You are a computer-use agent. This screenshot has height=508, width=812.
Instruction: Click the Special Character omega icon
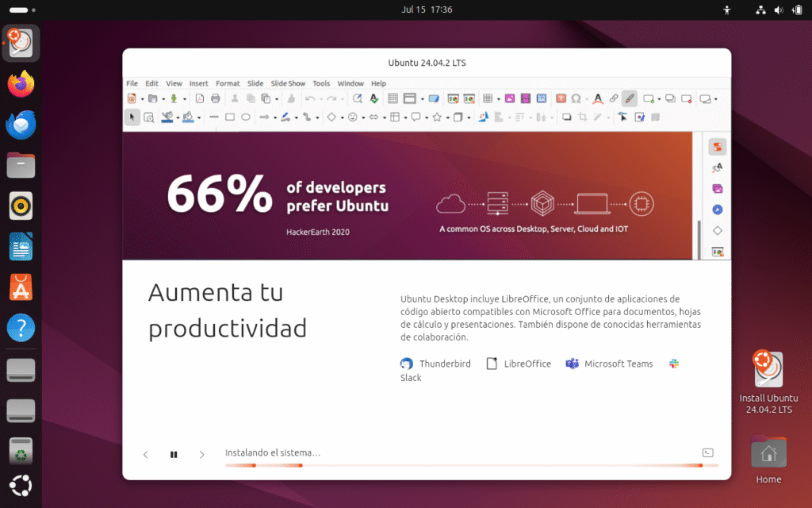576,98
